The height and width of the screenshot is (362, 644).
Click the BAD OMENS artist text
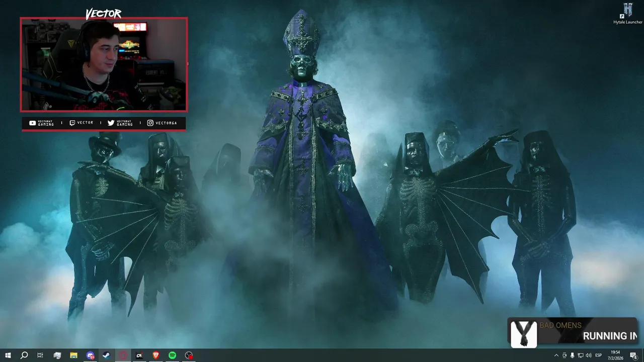560,325
